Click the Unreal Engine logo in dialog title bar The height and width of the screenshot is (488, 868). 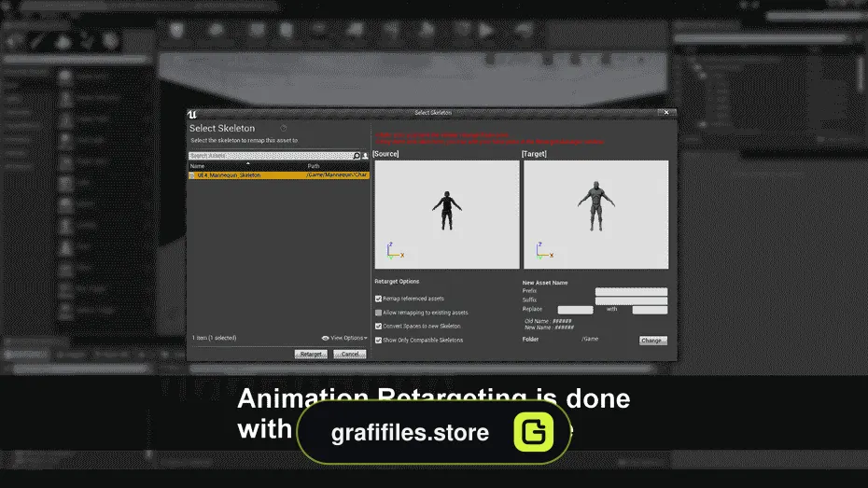(x=192, y=115)
